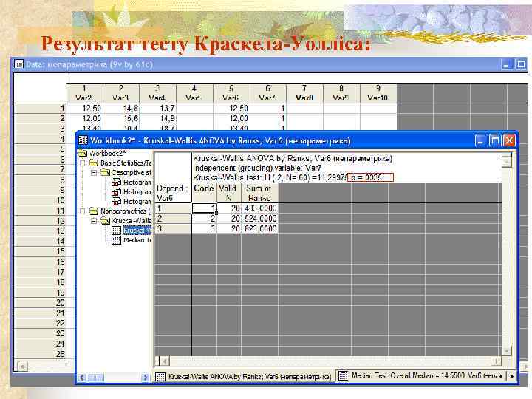Select the first Histogram item icon
This screenshot has width=532, height=399.
117,183
